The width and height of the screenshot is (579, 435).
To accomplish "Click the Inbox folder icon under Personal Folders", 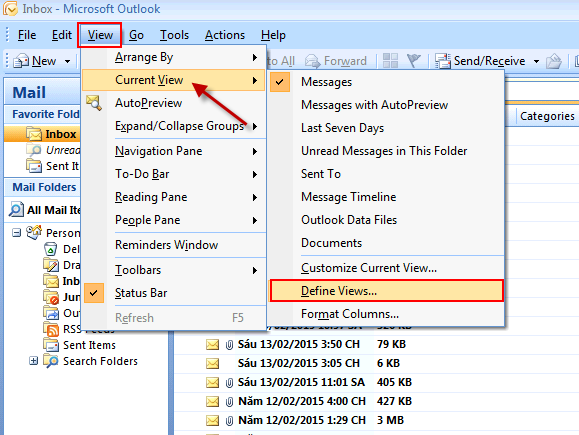I will click(x=51, y=281).
